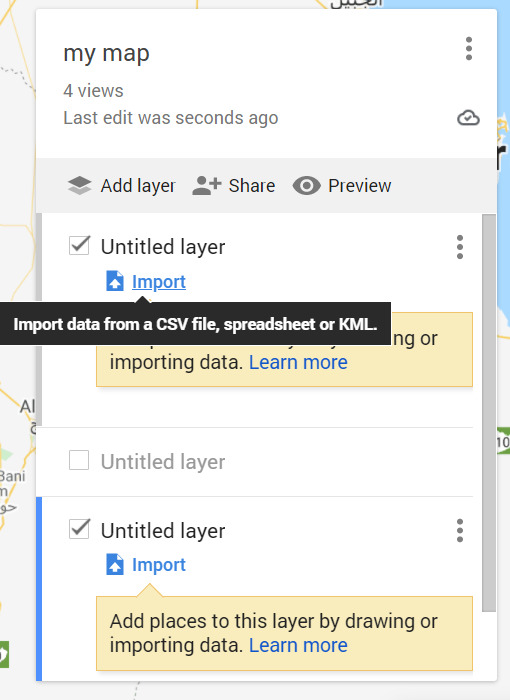The image size is (510, 700).
Task: Uncheck the first Untitled layer checkbox
Action: click(x=79, y=246)
